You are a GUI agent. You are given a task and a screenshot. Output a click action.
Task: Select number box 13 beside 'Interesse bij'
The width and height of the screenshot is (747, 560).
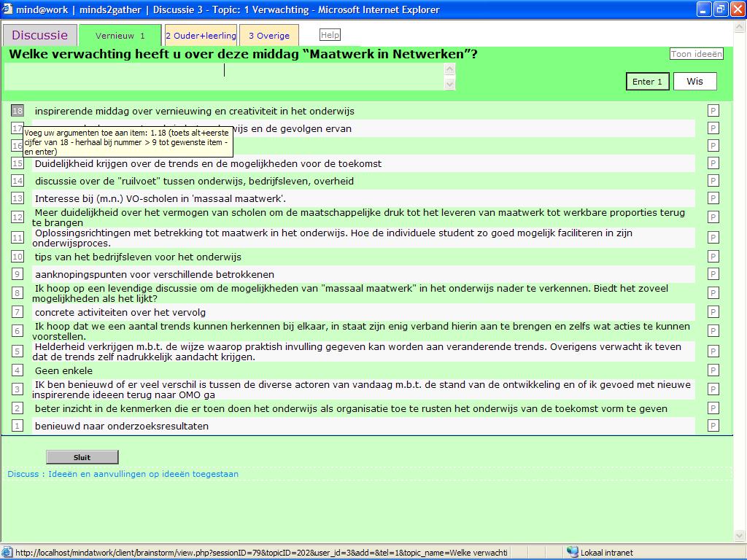click(18, 198)
